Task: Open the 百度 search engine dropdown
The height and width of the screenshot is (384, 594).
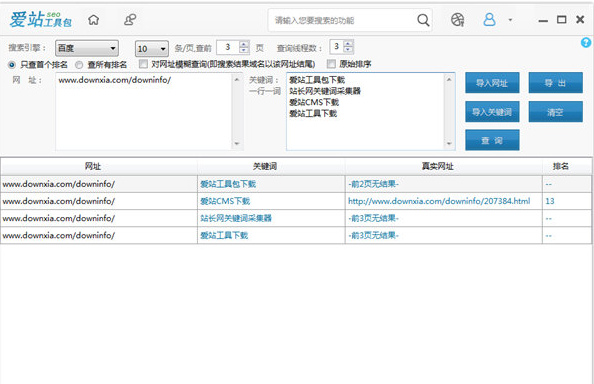Action: click(x=87, y=48)
